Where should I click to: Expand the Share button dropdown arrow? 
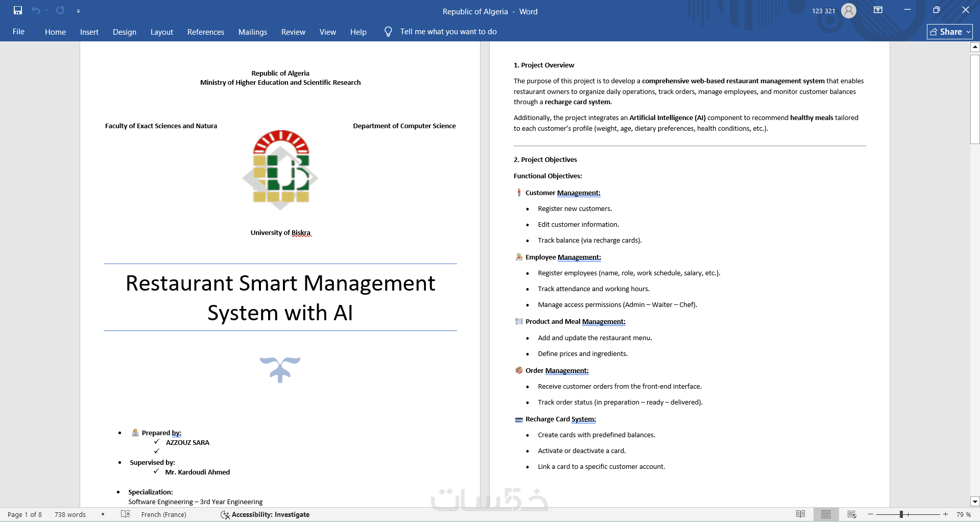point(968,32)
